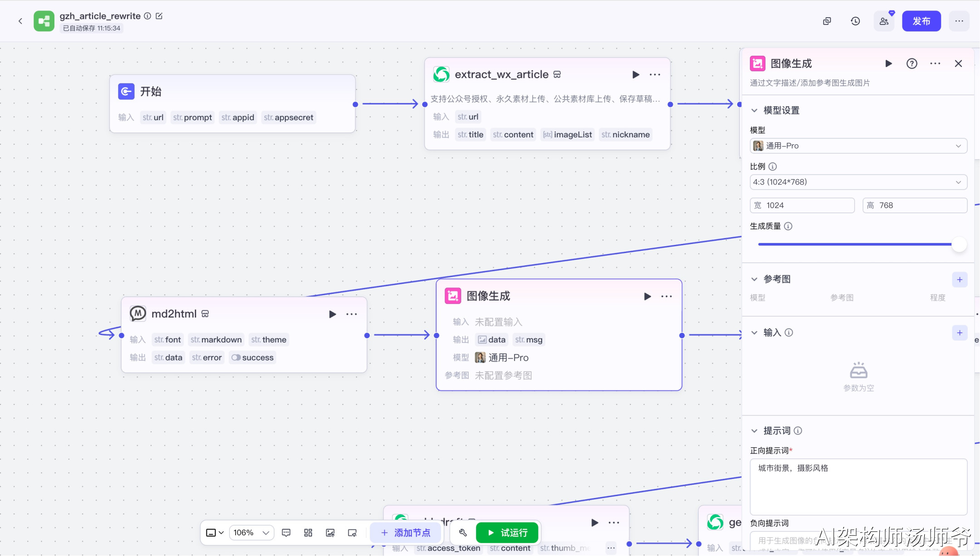Viewport: 980px width, 556px height.
Task: Collapse the 模型设置 section
Action: 754,110
